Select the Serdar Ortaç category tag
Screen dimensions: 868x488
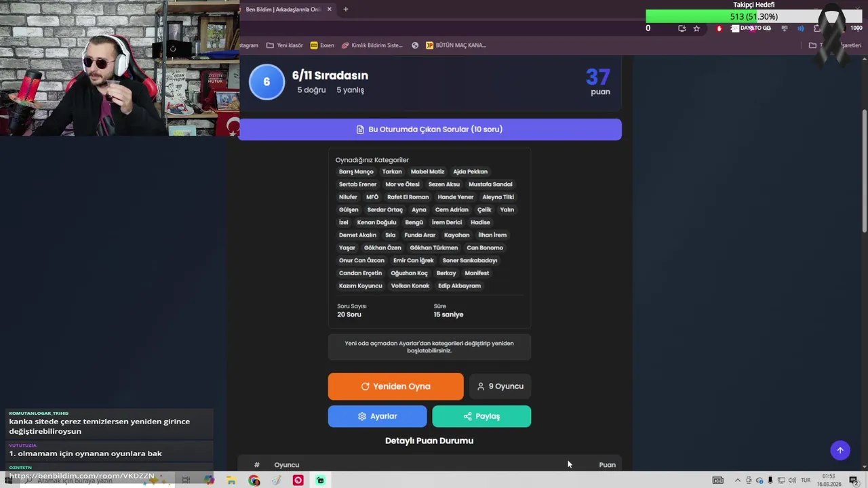(x=385, y=209)
